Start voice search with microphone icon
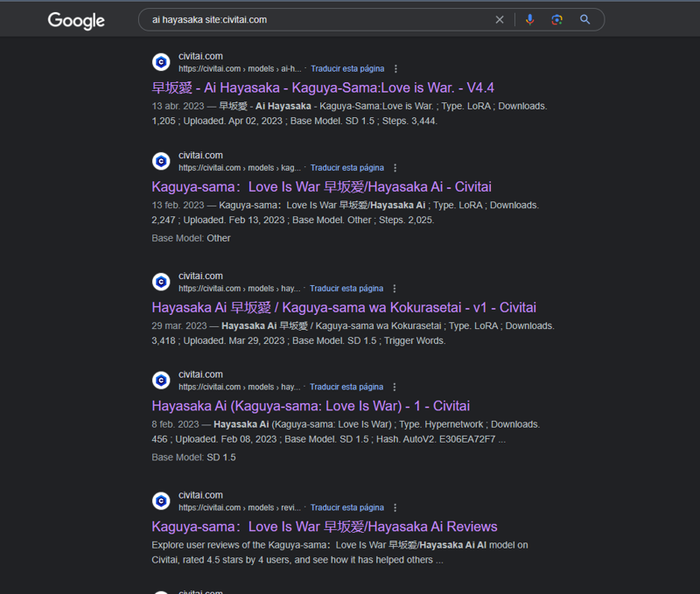Screen dimensions: 700x594 click(530, 19)
